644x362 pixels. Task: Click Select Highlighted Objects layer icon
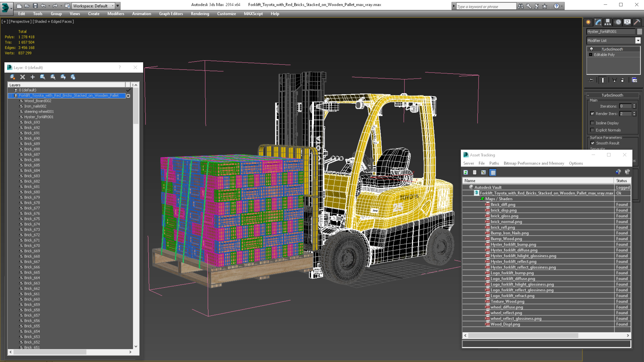pyautogui.click(x=43, y=77)
